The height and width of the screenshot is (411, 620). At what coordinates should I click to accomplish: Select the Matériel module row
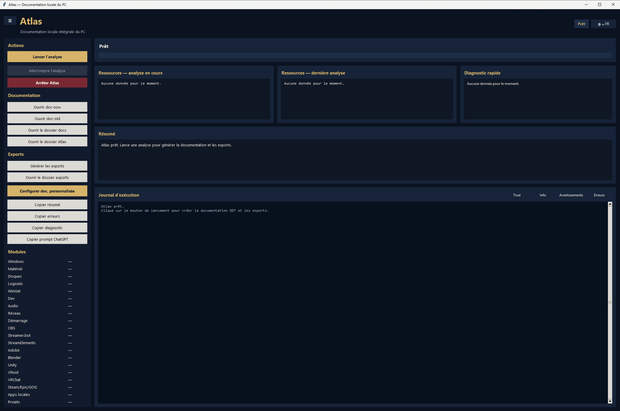40,269
